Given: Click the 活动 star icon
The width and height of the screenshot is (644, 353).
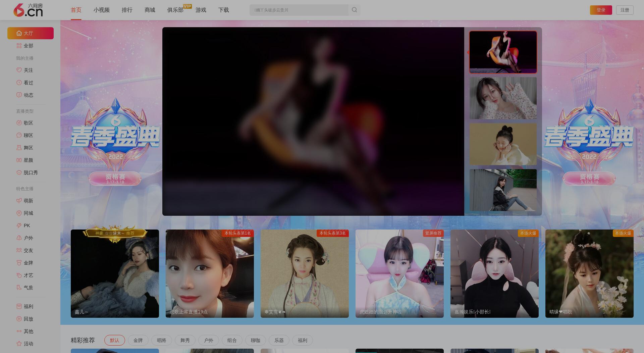Looking at the screenshot, I should [19, 344].
